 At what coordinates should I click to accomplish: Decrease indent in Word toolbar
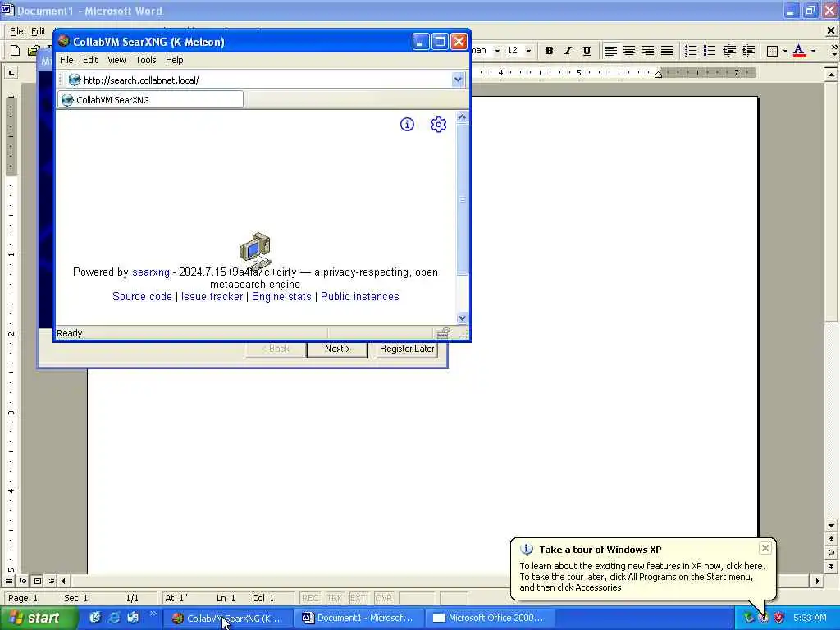(x=729, y=51)
